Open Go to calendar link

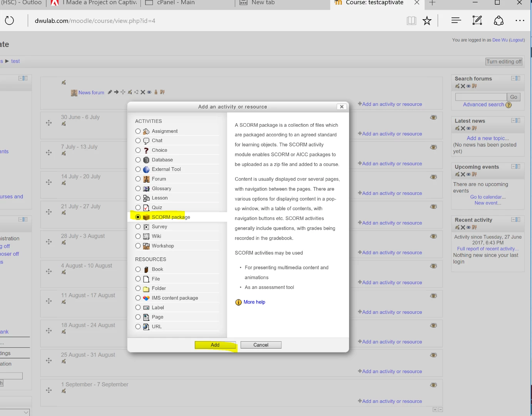[488, 197]
